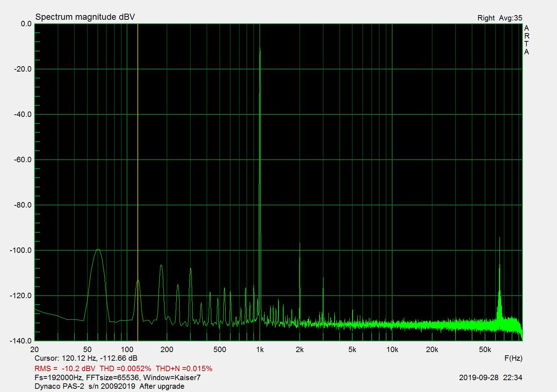
Task: Click the 'Fs=192000Hz, FFTsize=65536, Window=Kaiser7' line
Action: (x=118, y=378)
